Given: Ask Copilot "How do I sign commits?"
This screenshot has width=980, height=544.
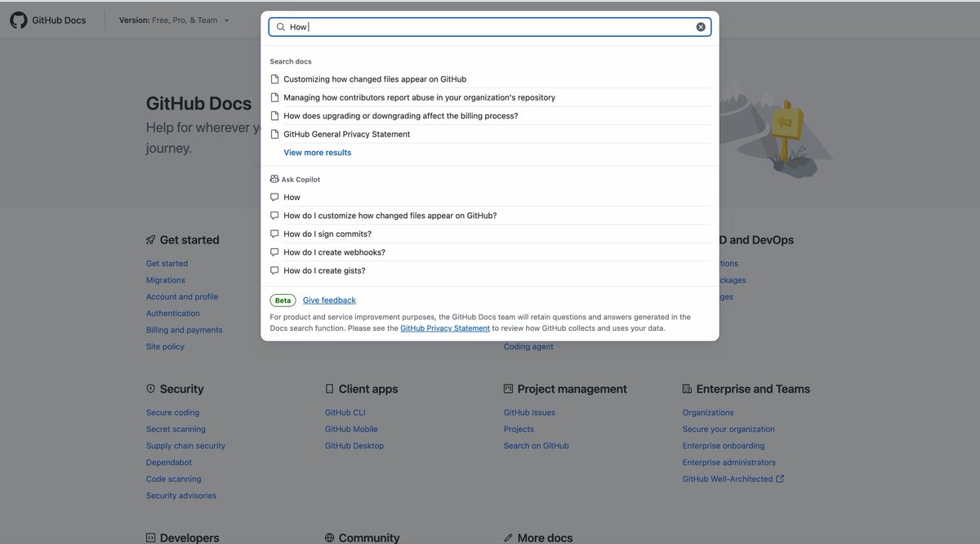Looking at the screenshot, I should [x=490, y=234].
